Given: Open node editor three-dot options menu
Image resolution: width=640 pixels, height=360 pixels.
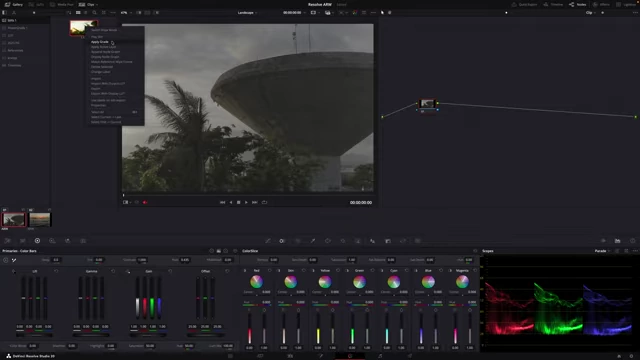Looking at the screenshot, I should 635,13.
